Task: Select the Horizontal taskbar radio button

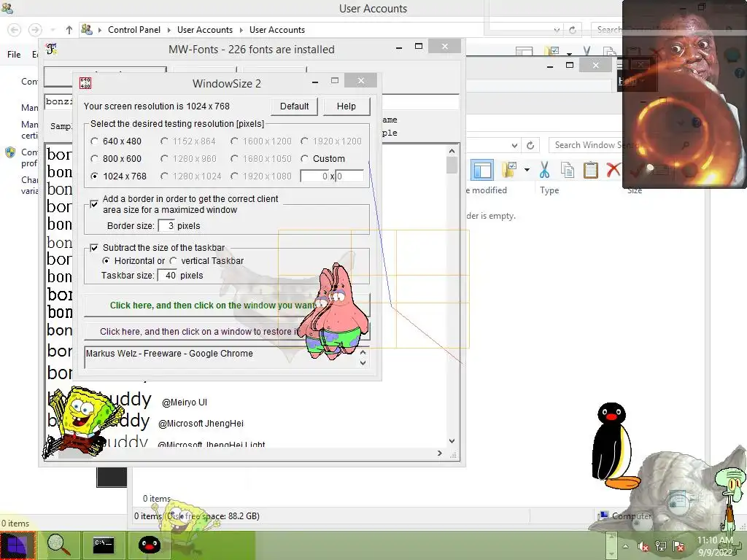Action: point(106,261)
